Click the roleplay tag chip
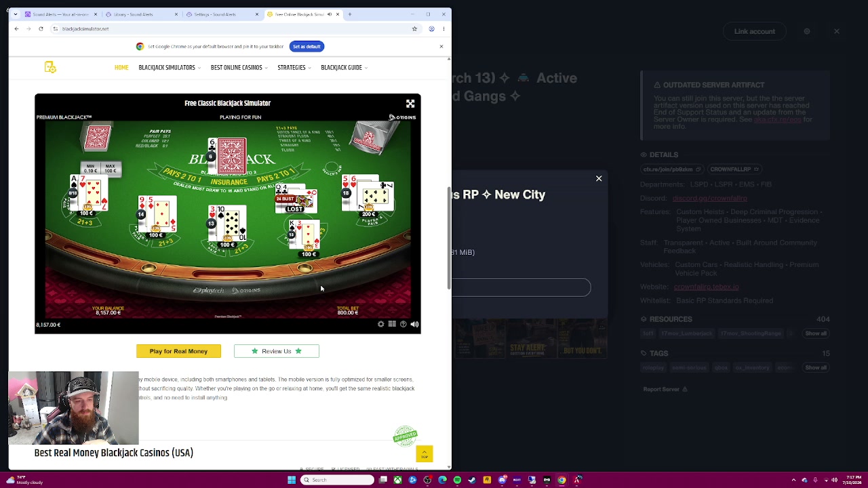 click(654, 367)
